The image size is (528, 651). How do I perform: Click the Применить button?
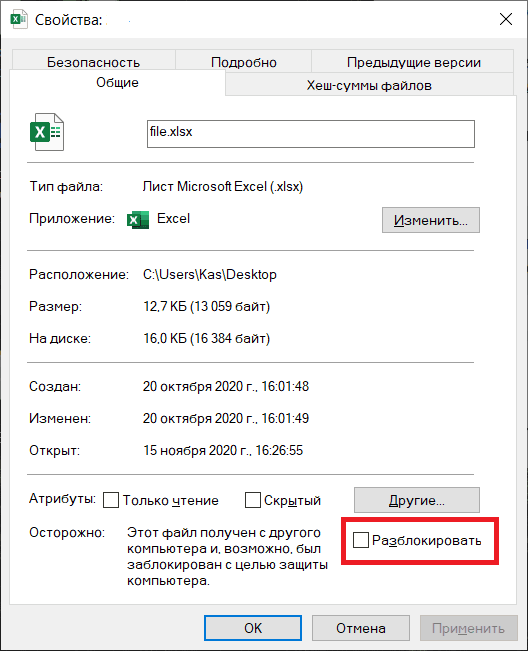click(x=469, y=628)
